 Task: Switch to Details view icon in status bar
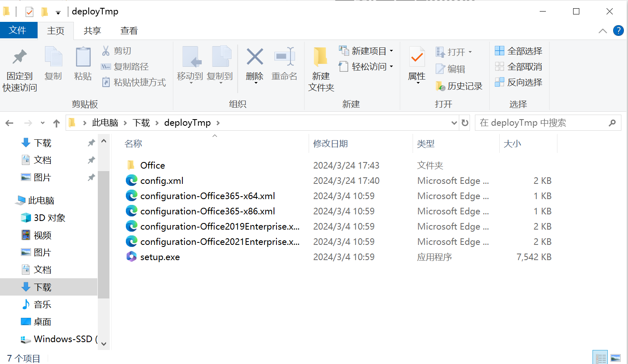tap(600, 357)
